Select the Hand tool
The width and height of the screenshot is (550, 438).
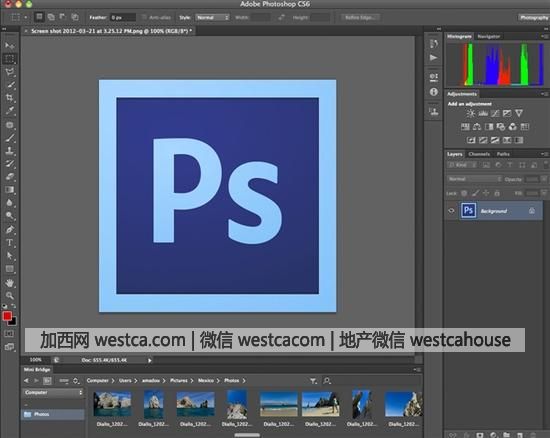point(9,283)
